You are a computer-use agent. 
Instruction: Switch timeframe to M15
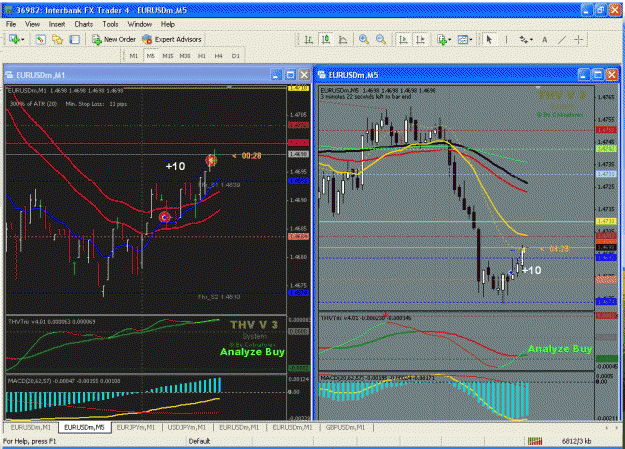point(167,56)
